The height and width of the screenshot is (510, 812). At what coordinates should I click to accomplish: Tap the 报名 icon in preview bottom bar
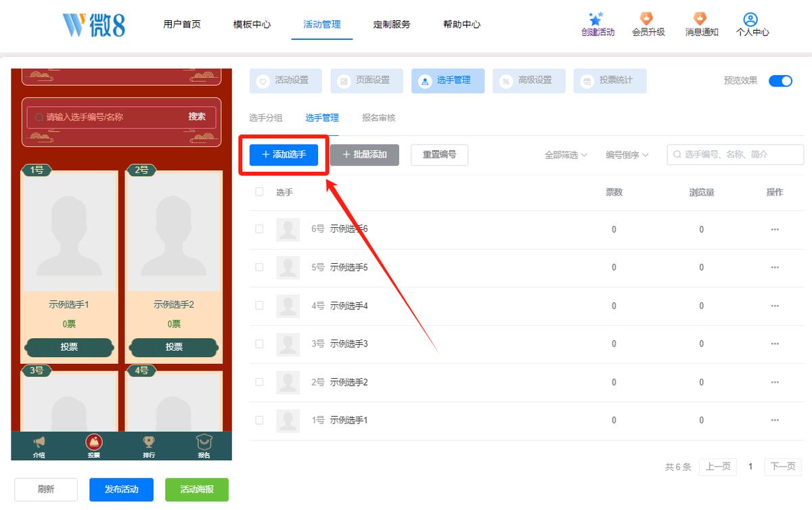204,442
